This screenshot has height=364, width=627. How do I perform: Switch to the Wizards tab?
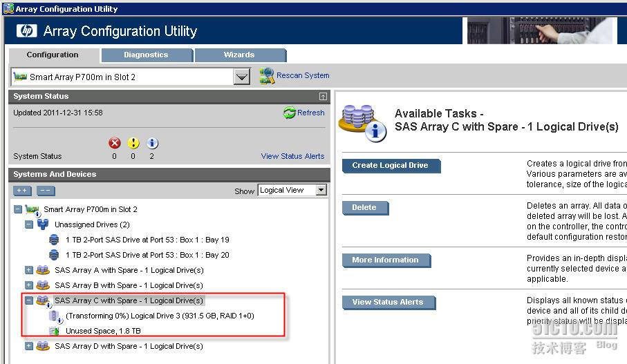point(239,55)
